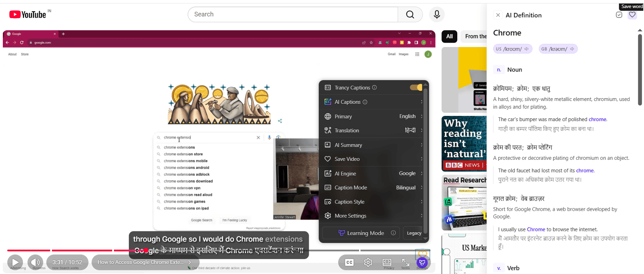The width and height of the screenshot is (644, 274).
Task: Open More Settings entry
Action: coord(373,216)
